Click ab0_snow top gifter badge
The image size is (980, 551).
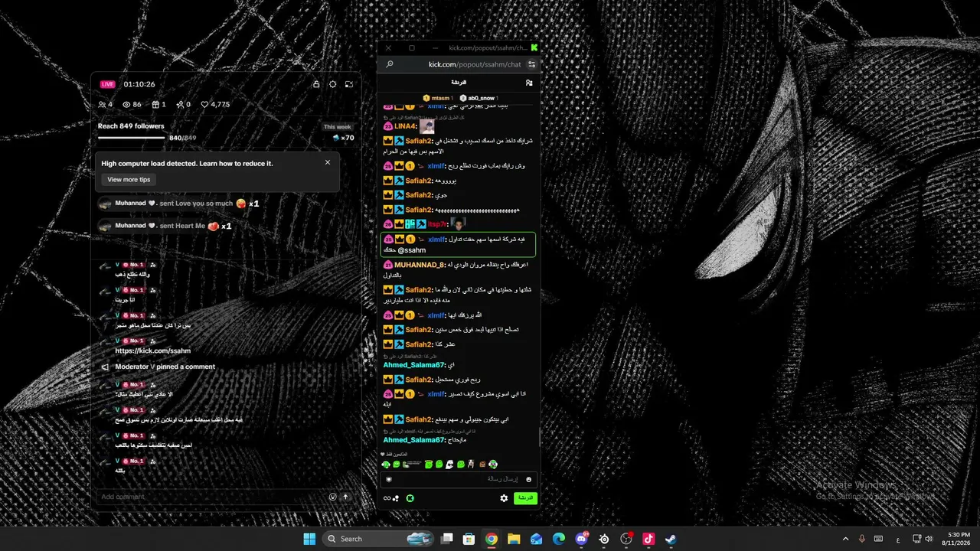(479, 98)
